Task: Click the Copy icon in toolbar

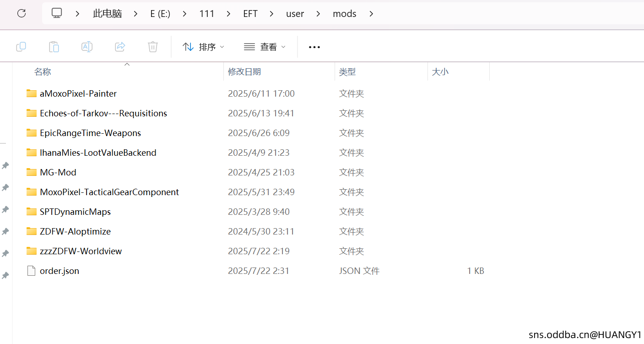Action: pos(21,47)
